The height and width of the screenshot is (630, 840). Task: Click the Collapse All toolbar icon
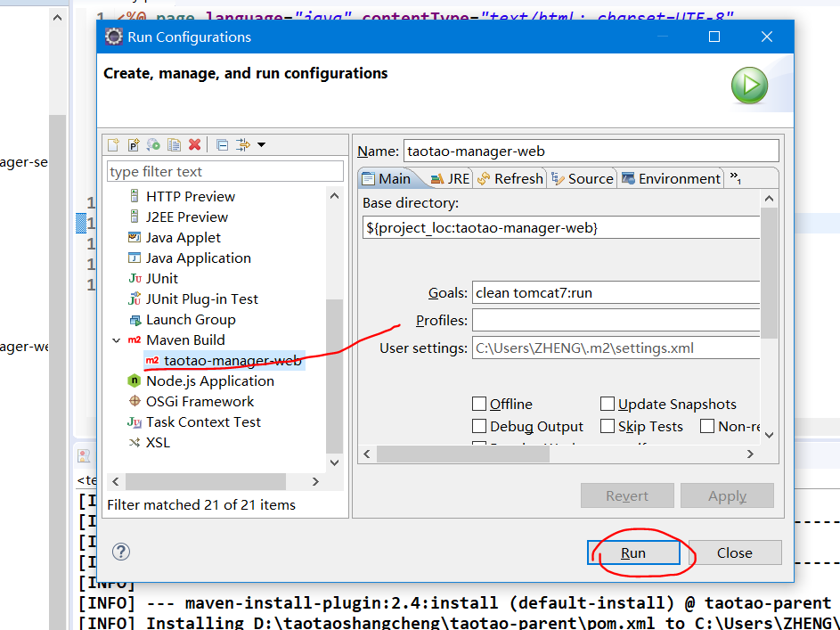223,144
